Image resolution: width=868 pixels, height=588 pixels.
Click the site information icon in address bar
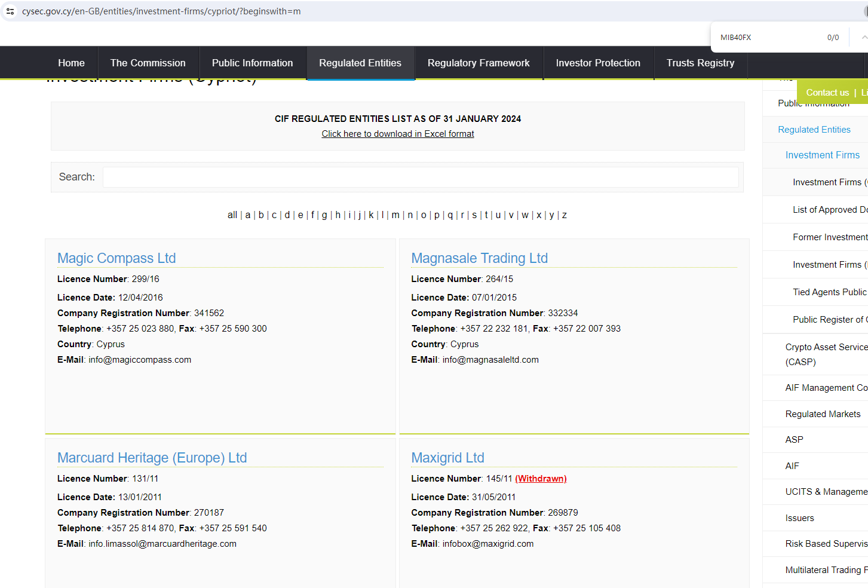tap(10, 11)
